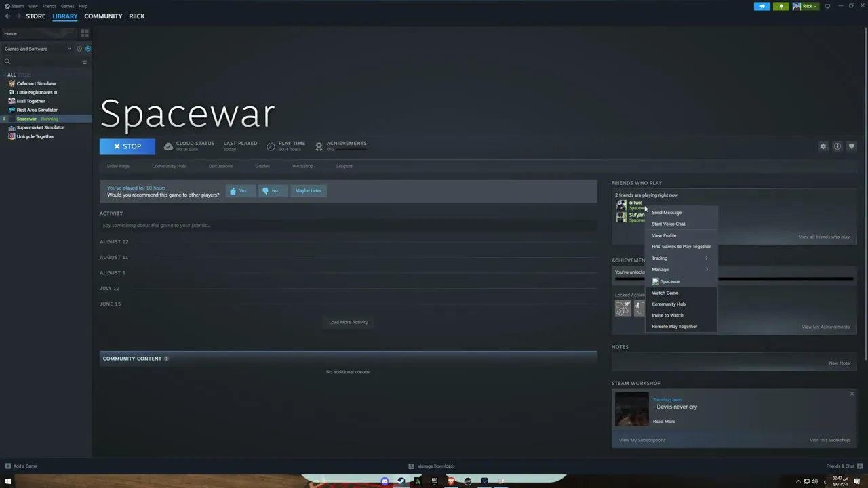The image size is (868, 488).
Task: Open the Store Page link
Action: point(118,166)
